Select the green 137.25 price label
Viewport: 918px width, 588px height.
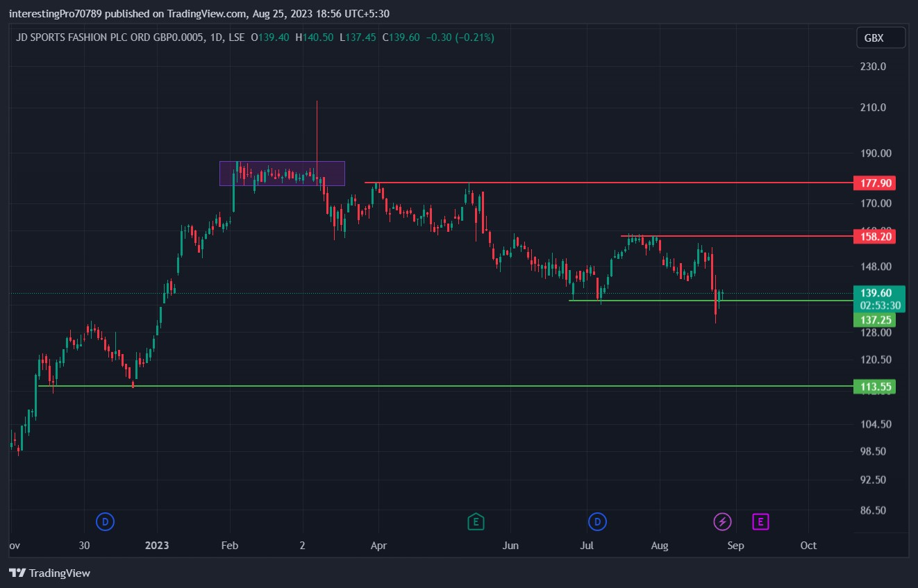coord(874,320)
